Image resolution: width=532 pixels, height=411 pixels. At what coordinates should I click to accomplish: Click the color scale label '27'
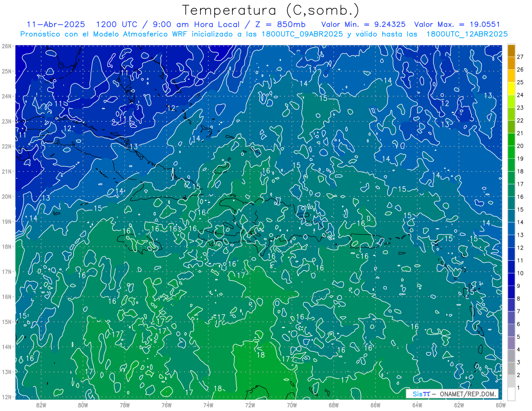click(x=520, y=57)
